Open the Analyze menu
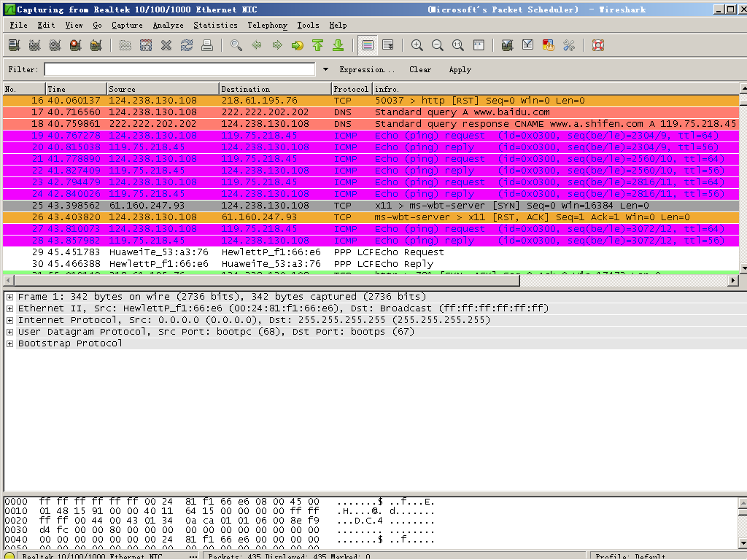The width and height of the screenshot is (747, 560). [x=169, y=26]
